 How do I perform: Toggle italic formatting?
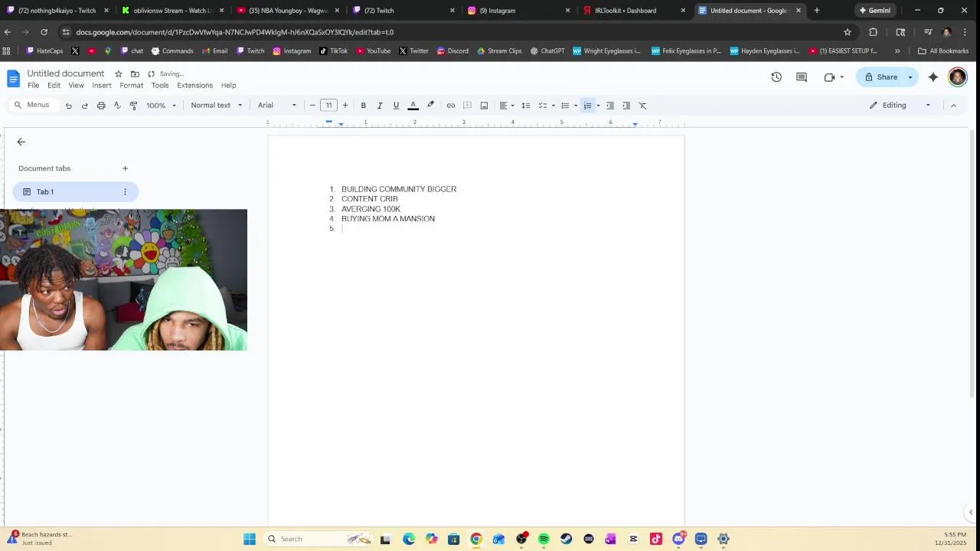[x=379, y=106]
